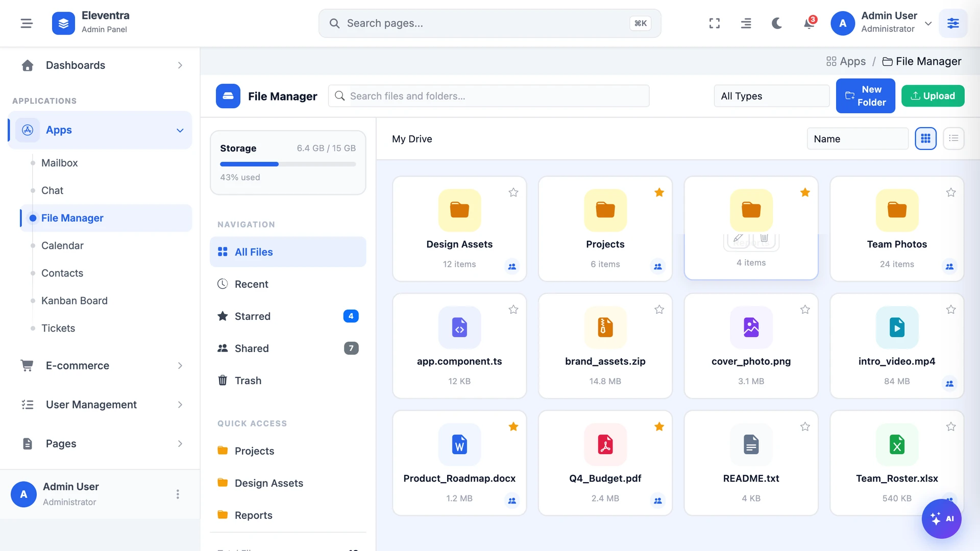
Task: Open the Team_Roster.xlsx Excel icon
Action: click(897, 444)
